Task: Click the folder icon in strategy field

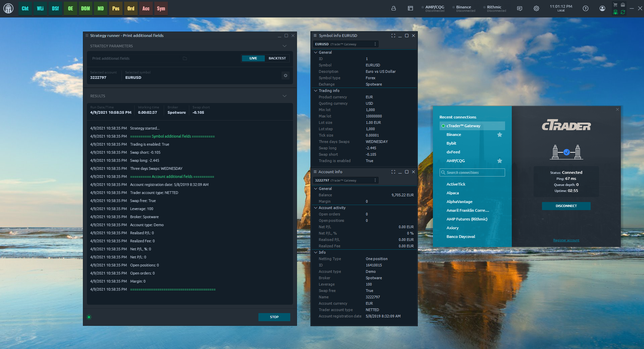Action: click(185, 58)
